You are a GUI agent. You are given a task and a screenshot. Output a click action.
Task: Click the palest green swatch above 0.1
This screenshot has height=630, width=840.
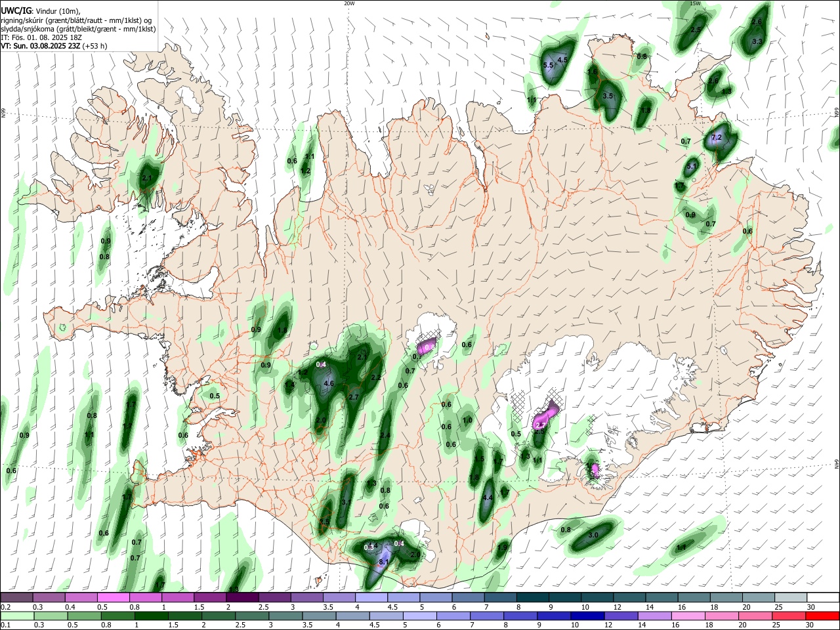(17, 616)
